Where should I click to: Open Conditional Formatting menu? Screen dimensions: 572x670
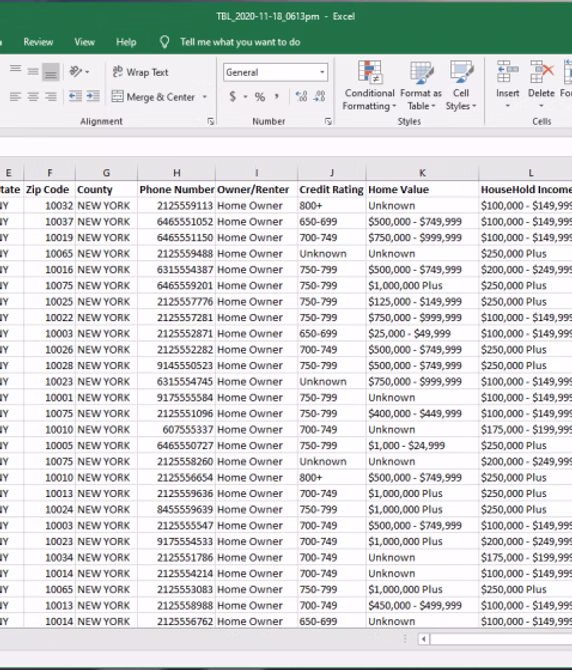(x=370, y=86)
